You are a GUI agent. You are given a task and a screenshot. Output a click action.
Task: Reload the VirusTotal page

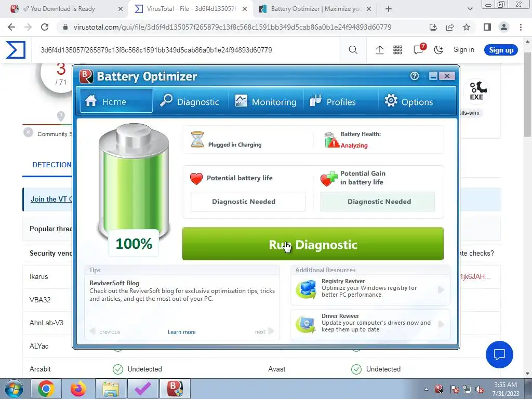(x=45, y=27)
